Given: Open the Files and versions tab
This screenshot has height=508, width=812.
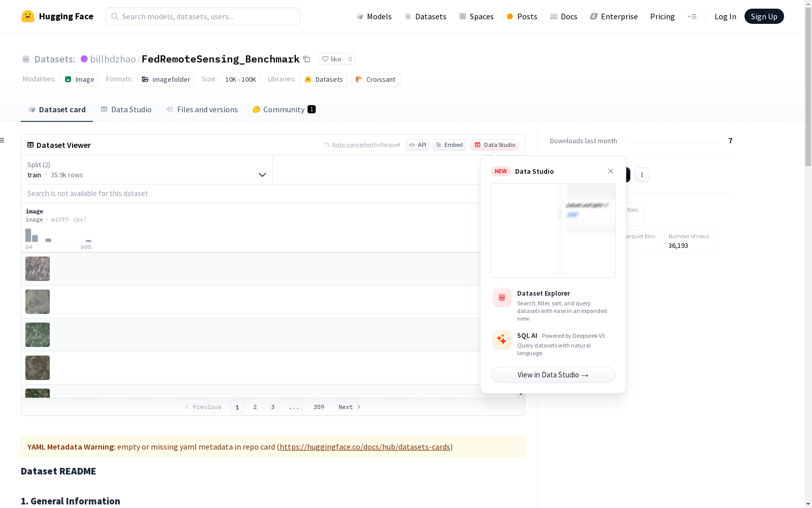Looking at the screenshot, I should [202, 109].
